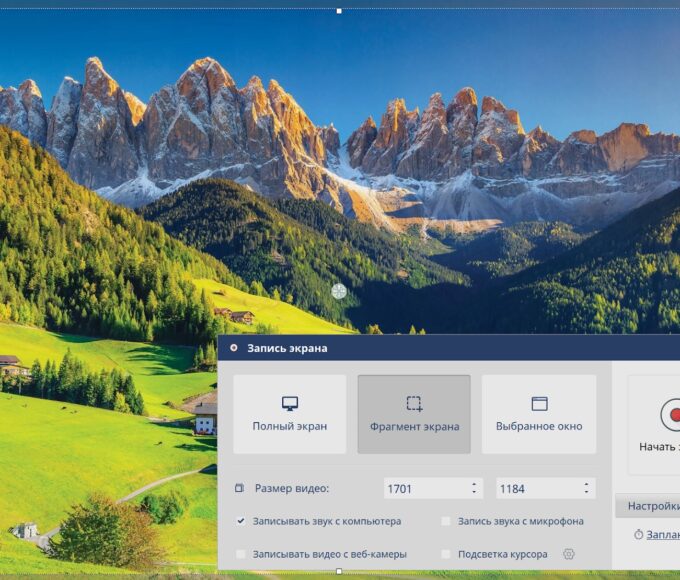Enable Записывать видео с веб-камеры checkbox

[x=241, y=554]
